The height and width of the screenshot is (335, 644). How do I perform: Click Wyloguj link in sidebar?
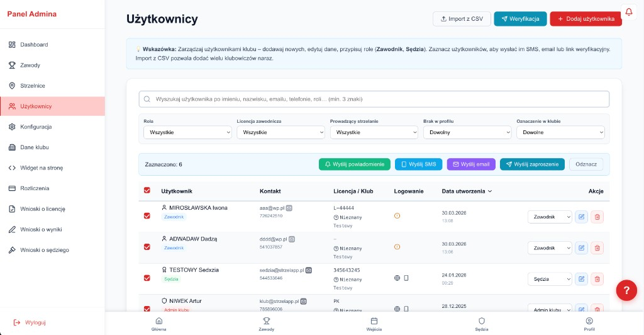coord(30,322)
